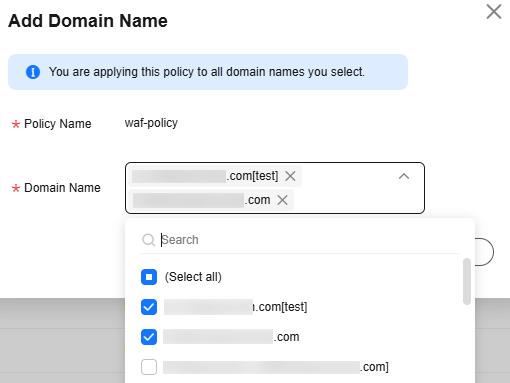The image size is (510, 383).
Task: Remove the second .com domain tag
Action: [283, 200]
